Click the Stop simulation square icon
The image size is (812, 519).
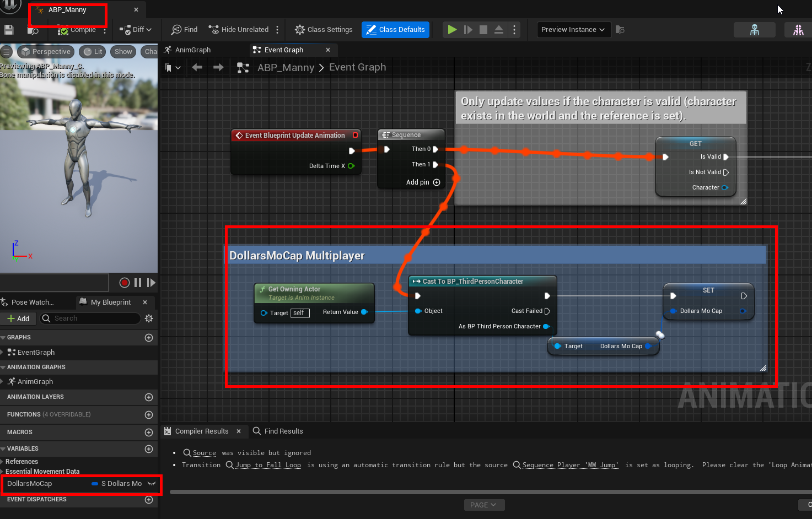tap(483, 30)
